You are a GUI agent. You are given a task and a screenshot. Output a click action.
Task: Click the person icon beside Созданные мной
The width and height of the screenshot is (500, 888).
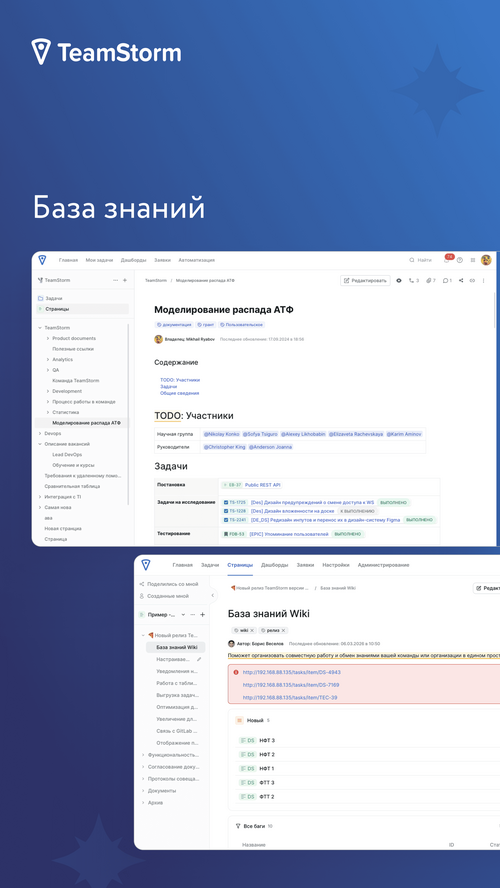(x=142, y=596)
